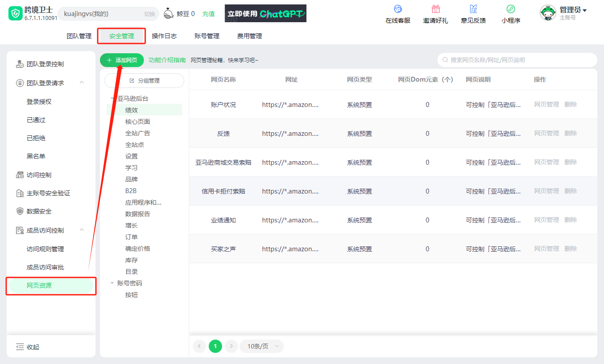Click the 团队登录请求 sidebar icon
The width and height of the screenshot is (604, 364).
(20, 83)
